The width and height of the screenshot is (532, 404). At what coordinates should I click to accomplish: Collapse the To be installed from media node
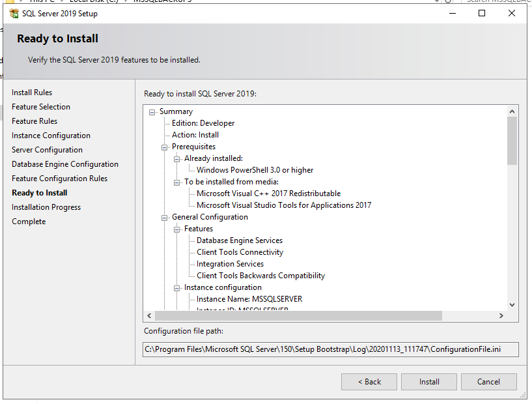(176, 182)
